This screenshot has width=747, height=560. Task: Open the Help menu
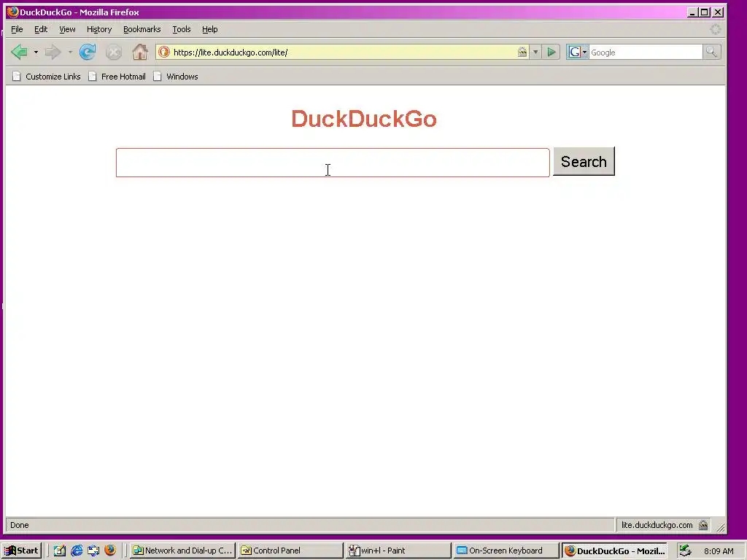pyautogui.click(x=209, y=29)
